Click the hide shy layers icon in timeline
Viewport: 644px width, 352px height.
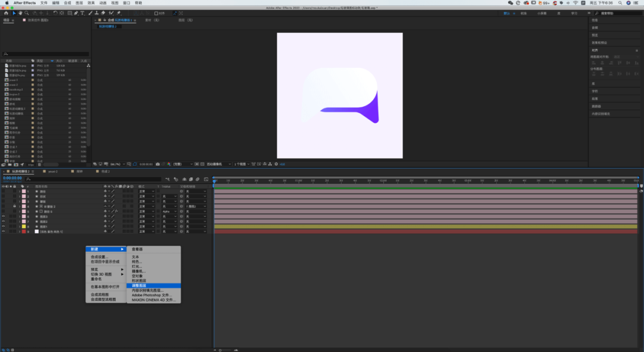(184, 179)
